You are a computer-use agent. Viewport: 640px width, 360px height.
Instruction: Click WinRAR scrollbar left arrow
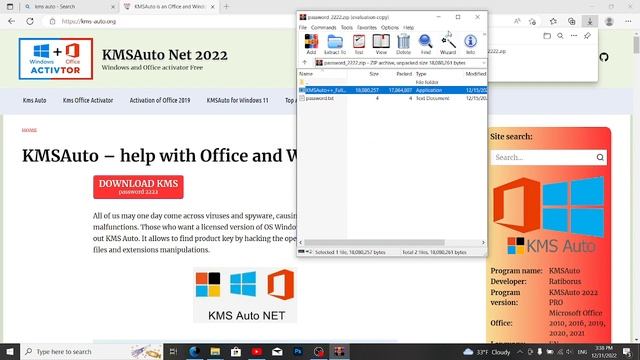tap(301, 242)
